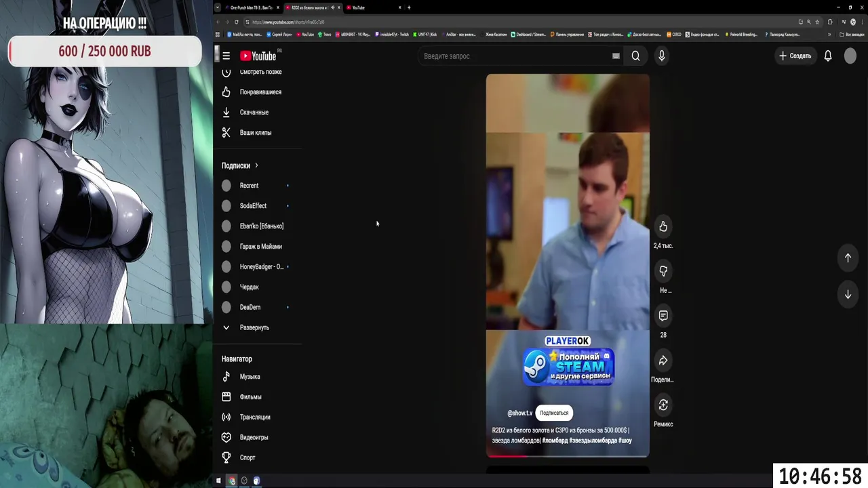Viewport: 868px width, 488px height.
Task: Open Remix options for this Short
Action: 663,405
